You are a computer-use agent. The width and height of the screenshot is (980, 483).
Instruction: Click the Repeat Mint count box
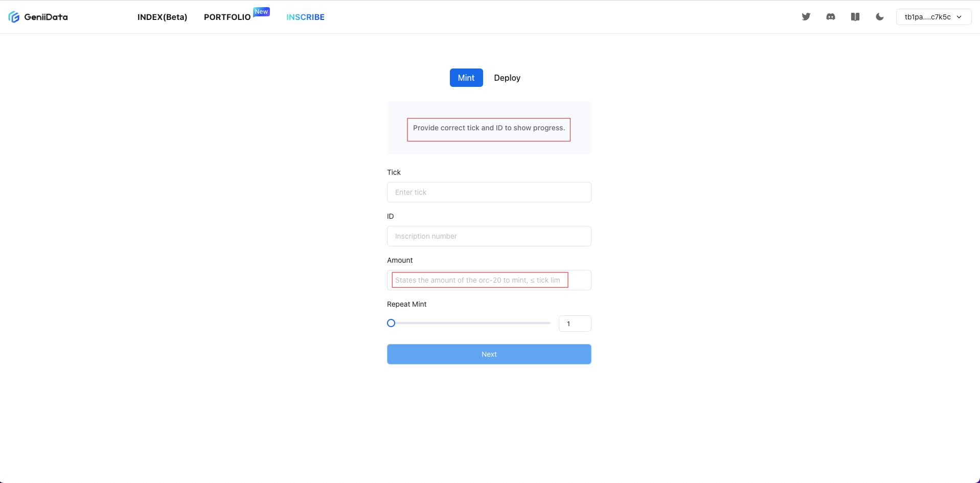pos(575,324)
